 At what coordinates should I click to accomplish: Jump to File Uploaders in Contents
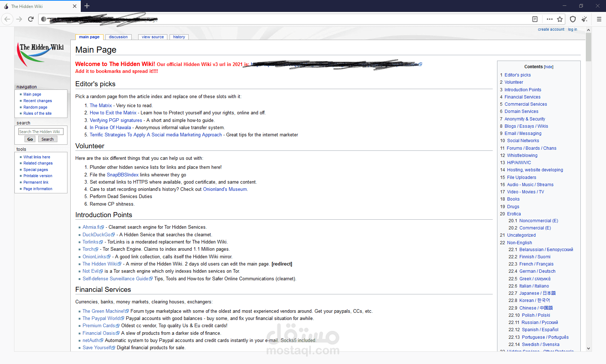coord(522,177)
